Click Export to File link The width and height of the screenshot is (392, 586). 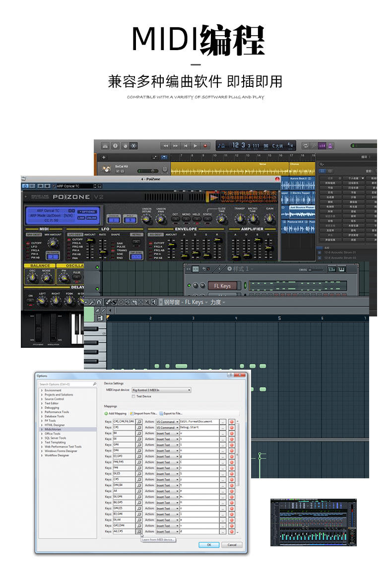point(171,413)
